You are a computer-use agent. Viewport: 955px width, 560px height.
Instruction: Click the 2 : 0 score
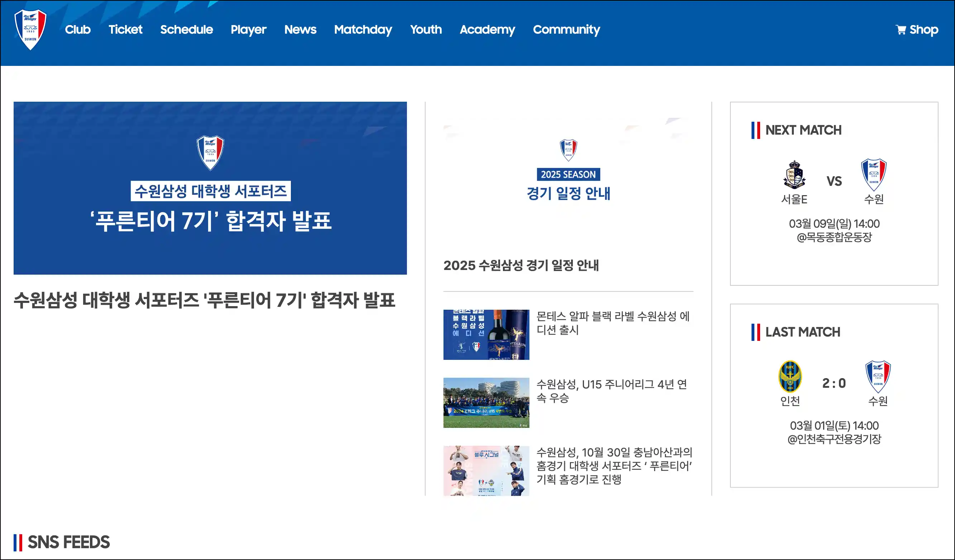tap(834, 383)
